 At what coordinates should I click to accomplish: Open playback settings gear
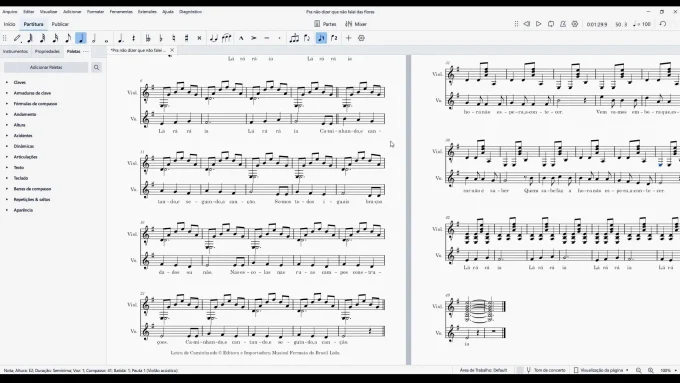click(x=575, y=24)
